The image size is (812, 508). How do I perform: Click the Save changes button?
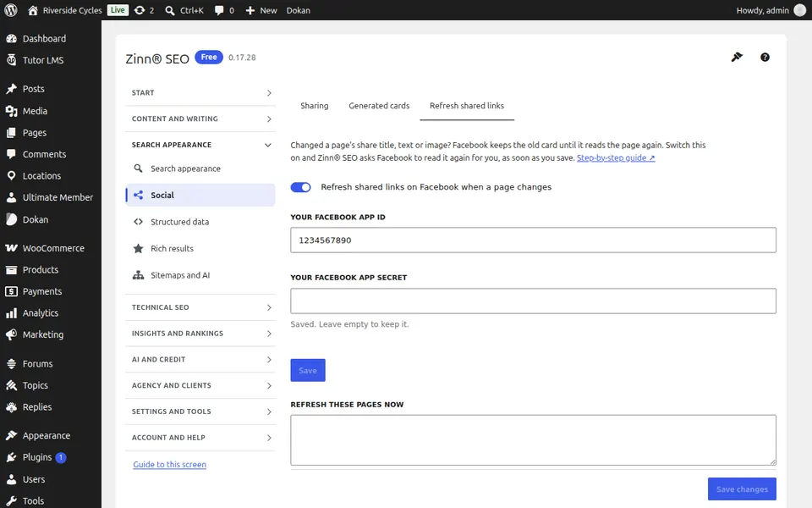pyautogui.click(x=742, y=489)
